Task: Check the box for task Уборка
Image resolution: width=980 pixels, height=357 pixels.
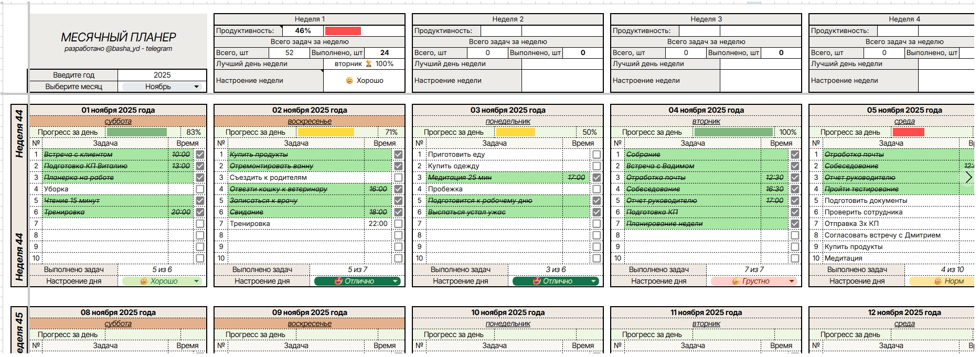Action: tap(200, 189)
